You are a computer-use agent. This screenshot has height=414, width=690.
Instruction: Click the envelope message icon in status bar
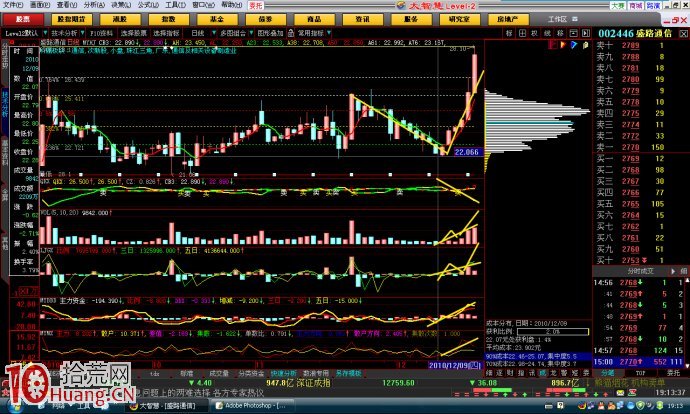click(620, 393)
